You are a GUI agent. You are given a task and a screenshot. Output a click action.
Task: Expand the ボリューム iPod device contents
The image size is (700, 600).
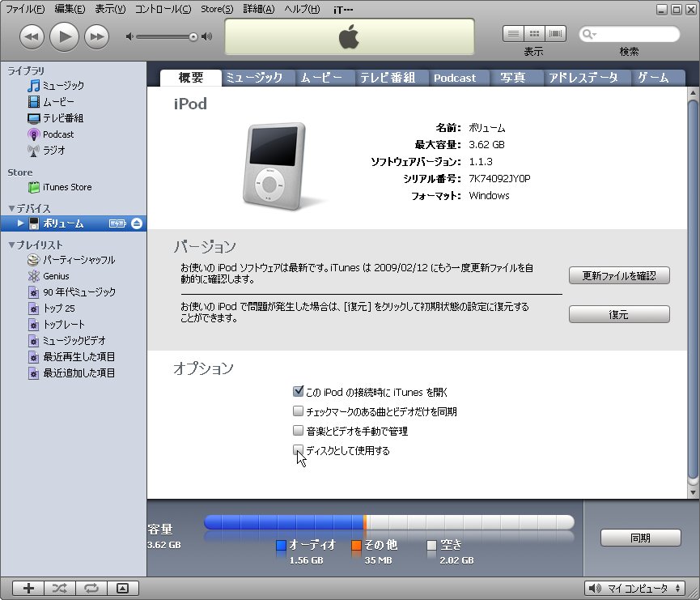pyautogui.click(x=20, y=223)
